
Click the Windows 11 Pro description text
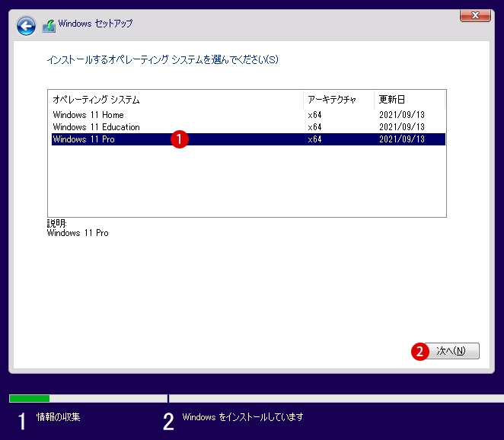(78, 233)
